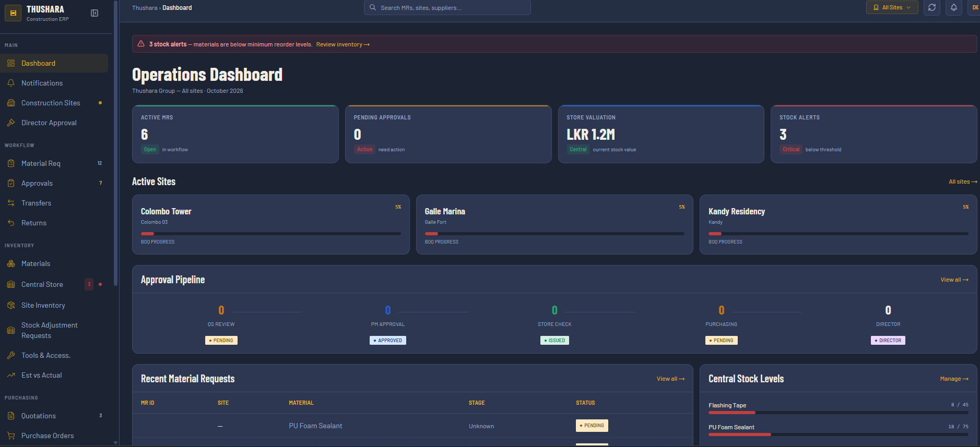Screen dimensions: 980x447
Task: Go to Notifications in the sidebar
Action: [x=54, y=83]
